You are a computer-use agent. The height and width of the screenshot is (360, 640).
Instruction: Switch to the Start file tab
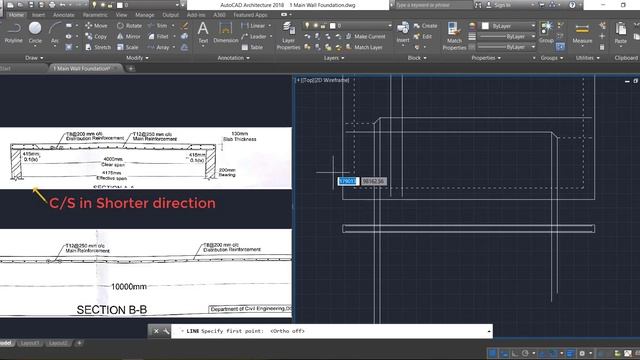coord(5,69)
